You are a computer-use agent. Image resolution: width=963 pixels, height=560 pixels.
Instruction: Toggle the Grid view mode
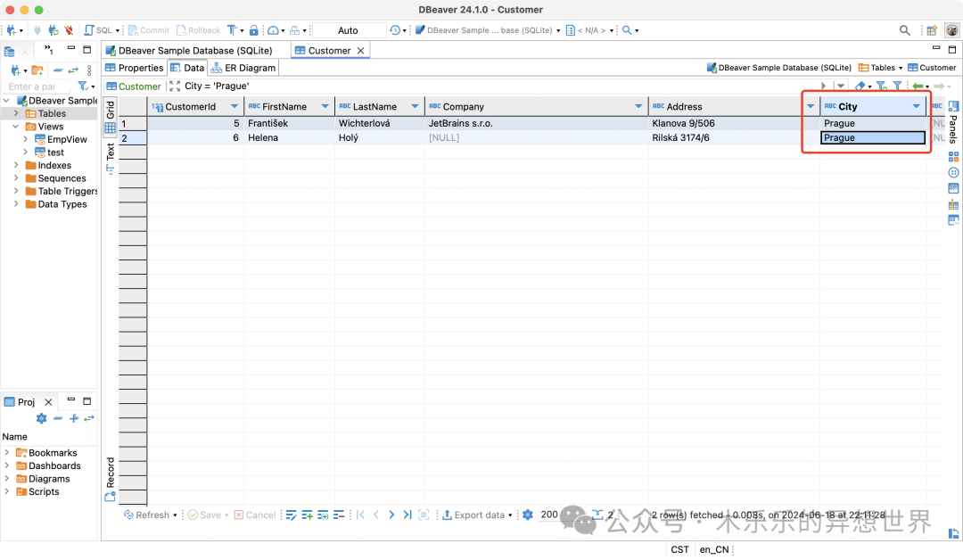click(111, 118)
